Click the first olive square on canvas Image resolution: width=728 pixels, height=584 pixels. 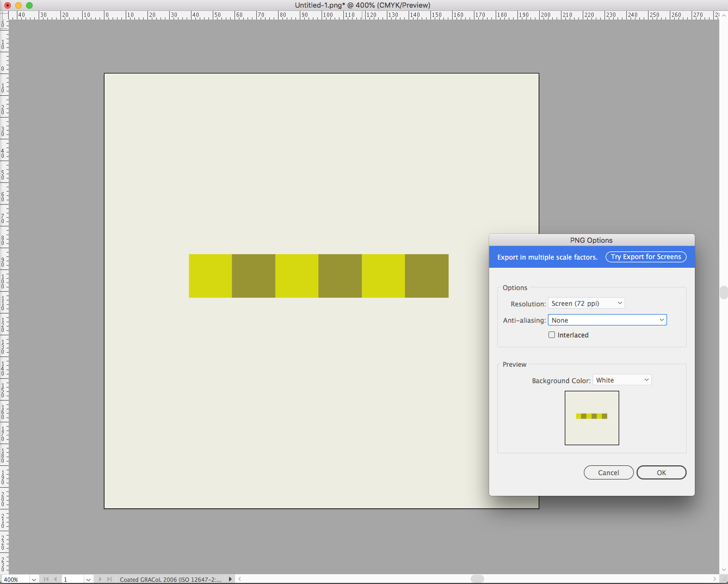pyautogui.click(x=254, y=276)
